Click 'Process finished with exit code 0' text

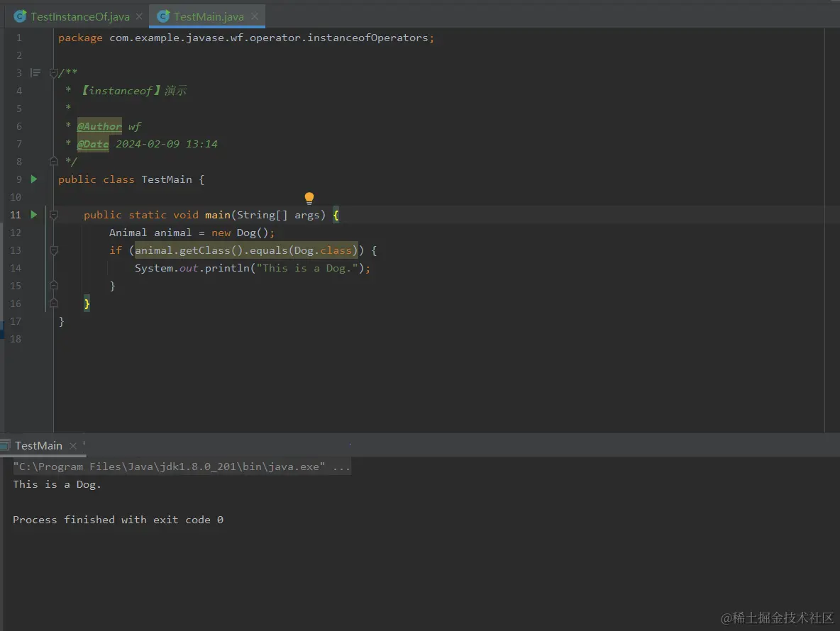click(118, 520)
